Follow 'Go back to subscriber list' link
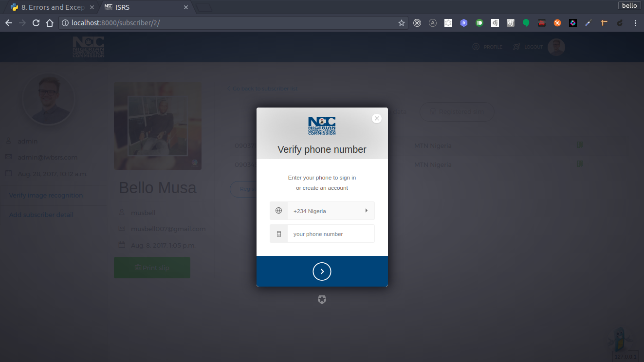Image resolution: width=644 pixels, height=362 pixels. (262, 89)
